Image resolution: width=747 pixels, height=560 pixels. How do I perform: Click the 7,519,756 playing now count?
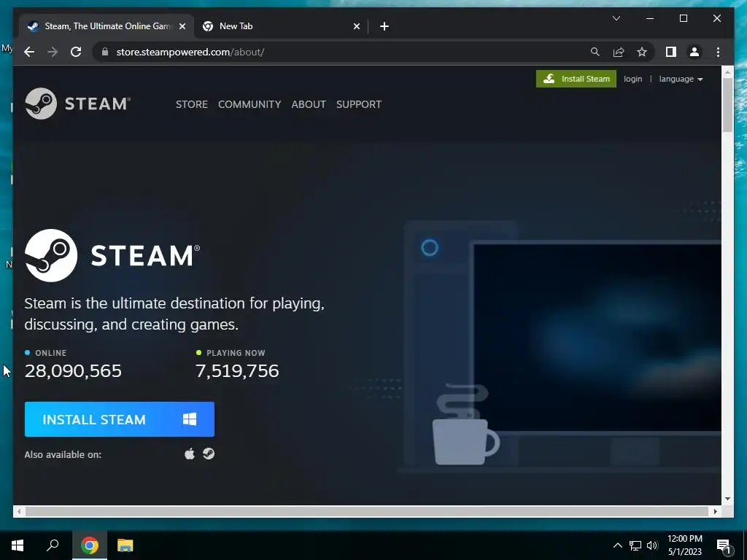point(237,371)
